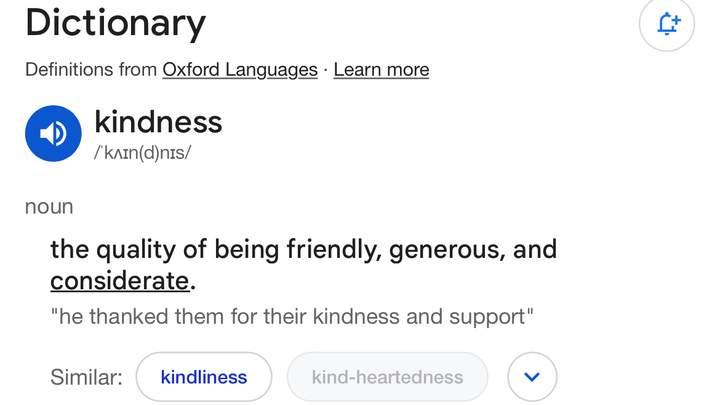Click the example sentence about kindness and support
Image resolution: width=720 pixels, height=405 pixels.
(x=292, y=317)
